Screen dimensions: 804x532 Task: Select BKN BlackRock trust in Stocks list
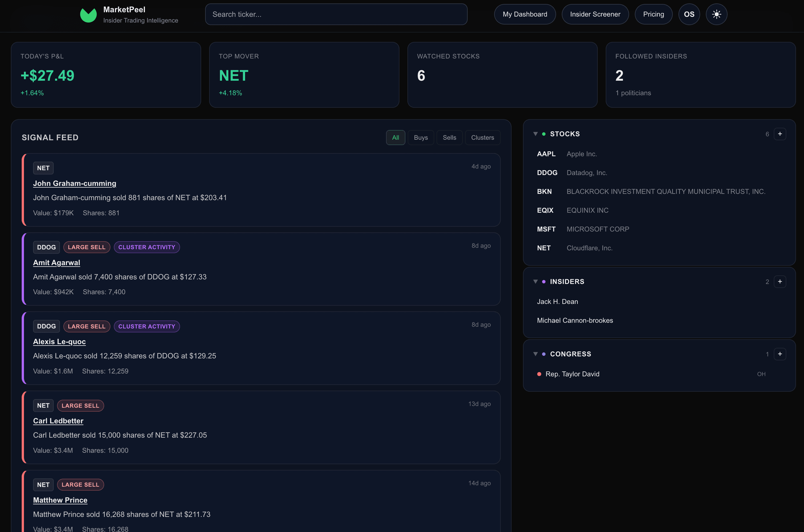pos(659,192)
